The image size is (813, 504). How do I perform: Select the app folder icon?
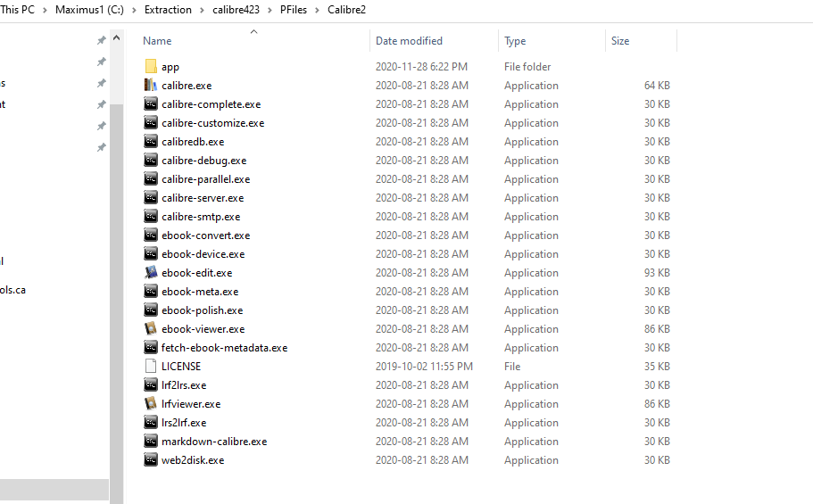[150, 66]
